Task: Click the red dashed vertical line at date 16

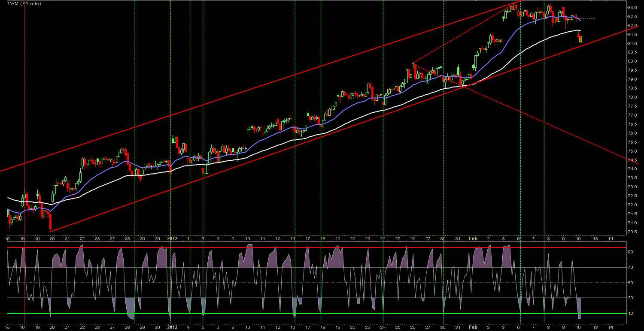Action: (x=24, y=129)
